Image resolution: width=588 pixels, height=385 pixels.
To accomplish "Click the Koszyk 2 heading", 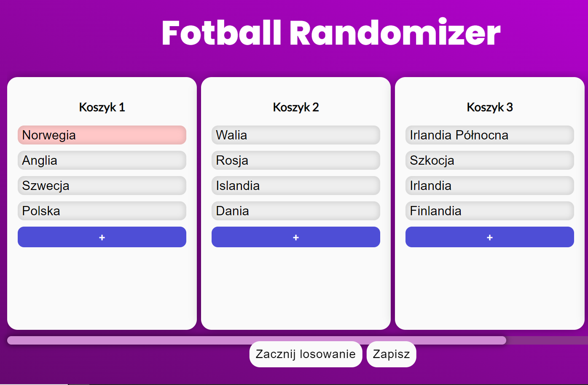I will pyautogui.click(x=295, y=107).
